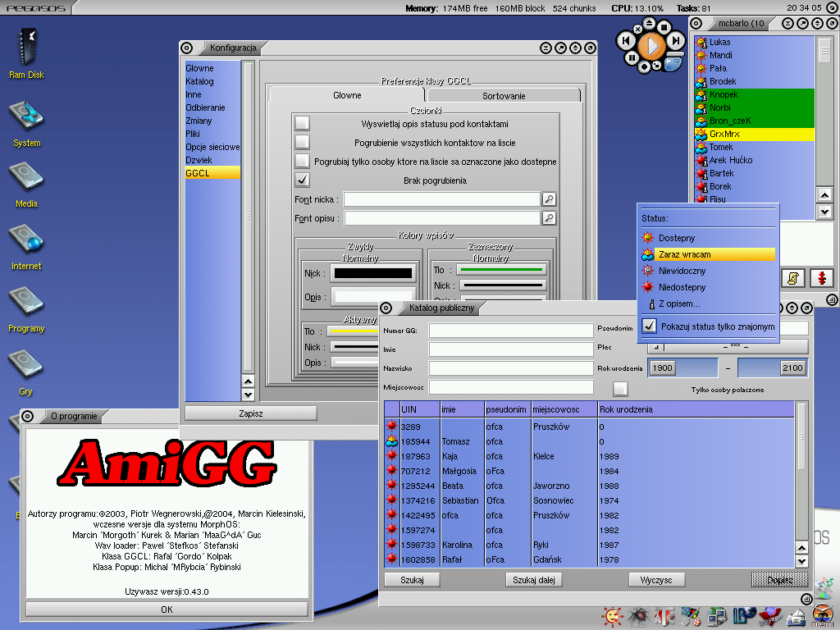Click the font picker icon beside Font nicka
The height and width of the screenshot is (630, 840).
pyautogui.click(x=549, y=199)
